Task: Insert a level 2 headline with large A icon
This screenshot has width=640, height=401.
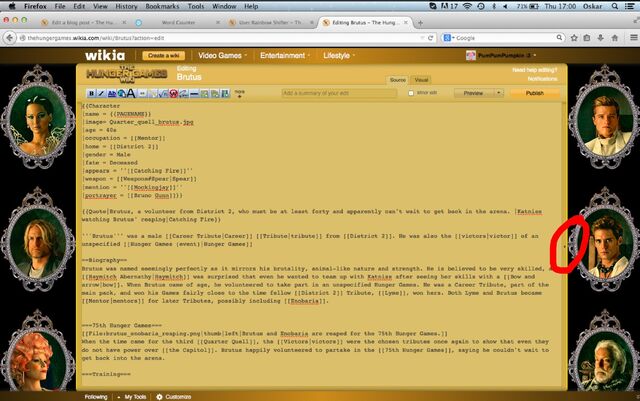Action: click(131, 94)
